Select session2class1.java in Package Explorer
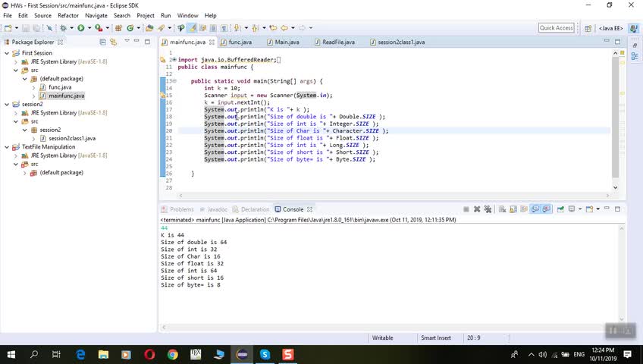Screen dimensions: 643x364 (x=72, y=138)
